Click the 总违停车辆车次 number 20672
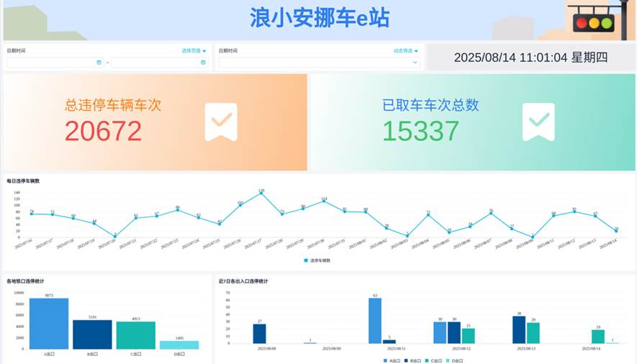The height and width of the screenshot is (364, 637). pyautogui.click(x=103, y=131)
